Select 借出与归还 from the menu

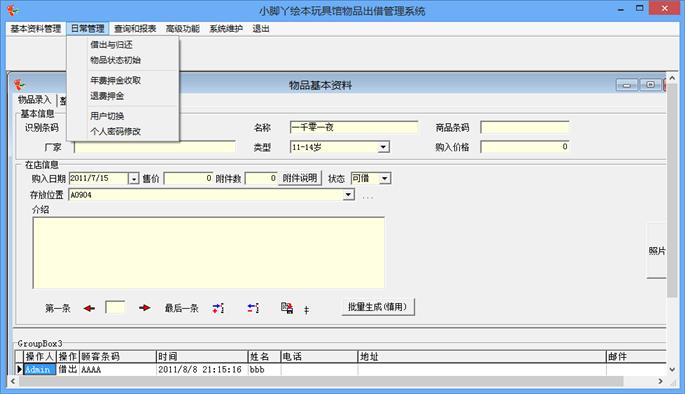pos(111,45)
